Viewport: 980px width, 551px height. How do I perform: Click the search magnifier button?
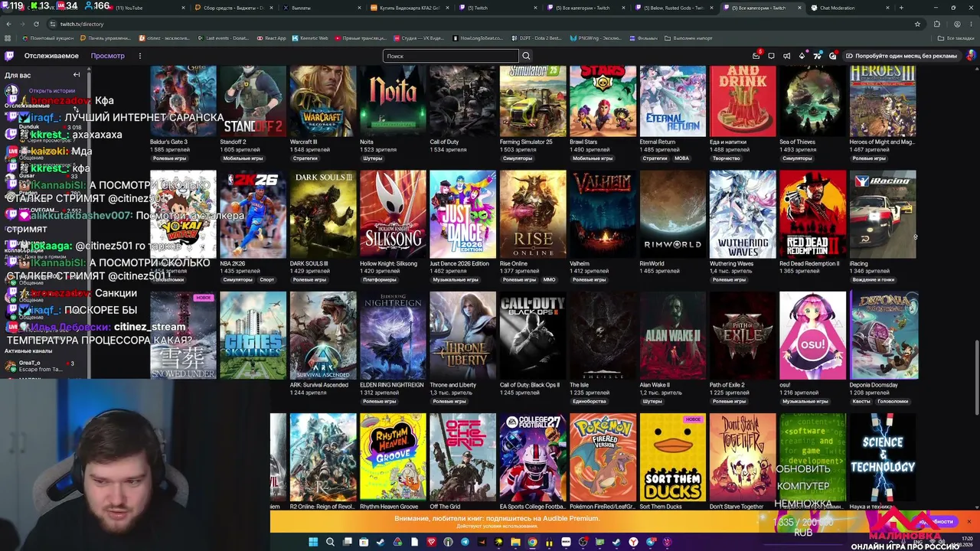[526, 56]
